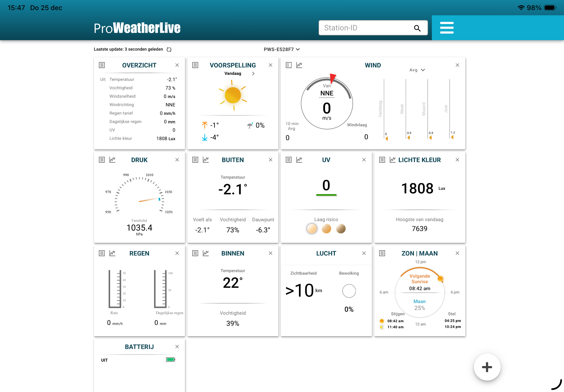Open the hamburger menu
The width and height of the screenshot is (564, 392).
click(447, 28)
